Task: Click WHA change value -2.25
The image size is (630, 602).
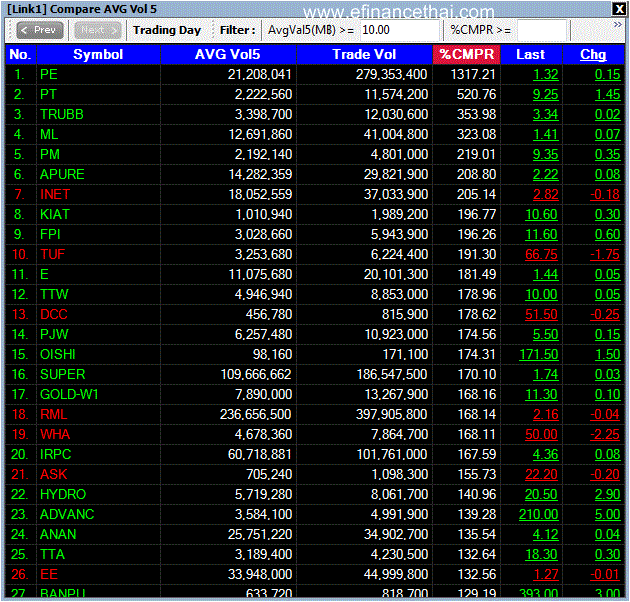Action: [605, 434]
